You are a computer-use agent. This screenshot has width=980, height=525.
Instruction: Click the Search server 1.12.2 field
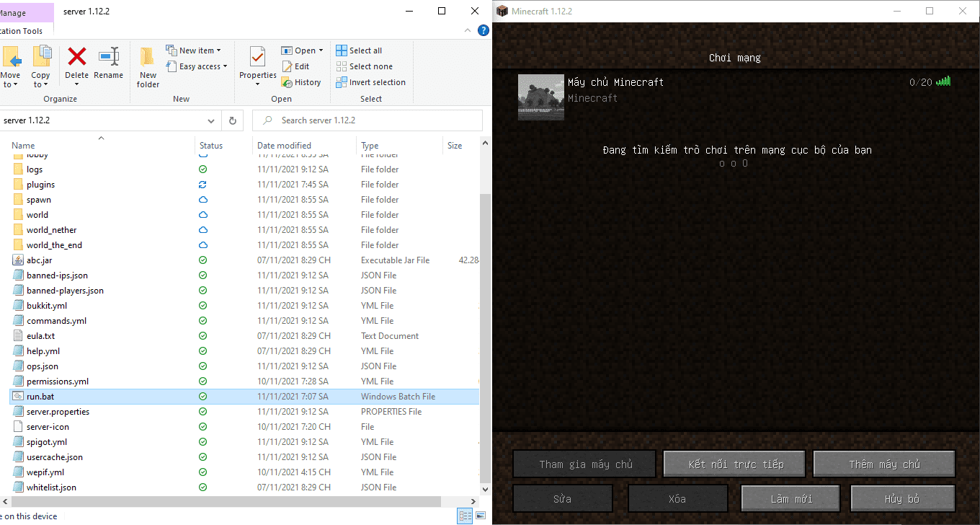tap(367, 120)
